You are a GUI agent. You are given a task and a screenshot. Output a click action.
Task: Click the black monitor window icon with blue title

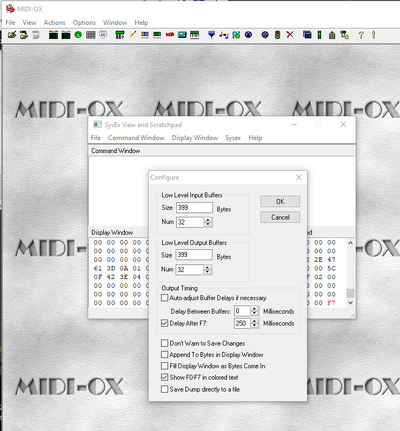coord(66,35)
